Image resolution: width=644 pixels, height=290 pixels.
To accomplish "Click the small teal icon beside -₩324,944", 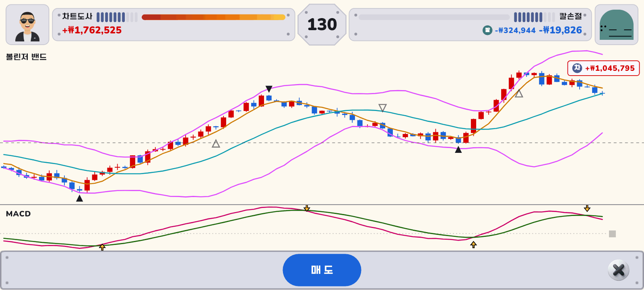I will [487, 30].
